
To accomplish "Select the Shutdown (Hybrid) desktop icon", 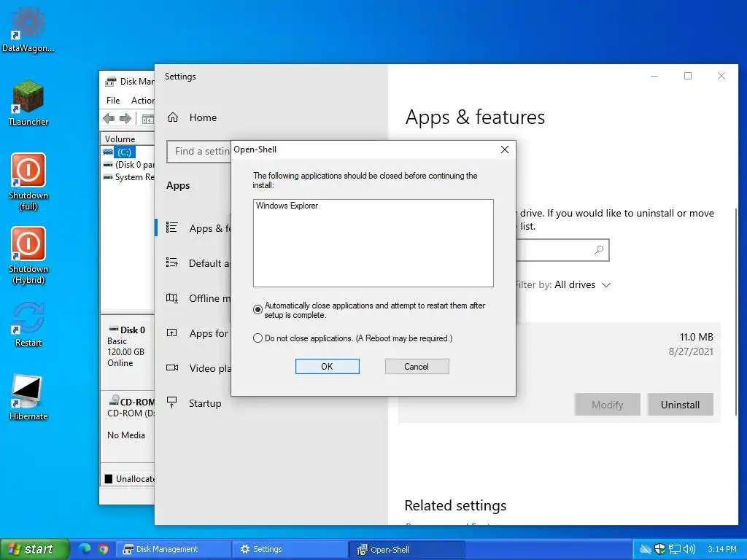I will point(28,255).
